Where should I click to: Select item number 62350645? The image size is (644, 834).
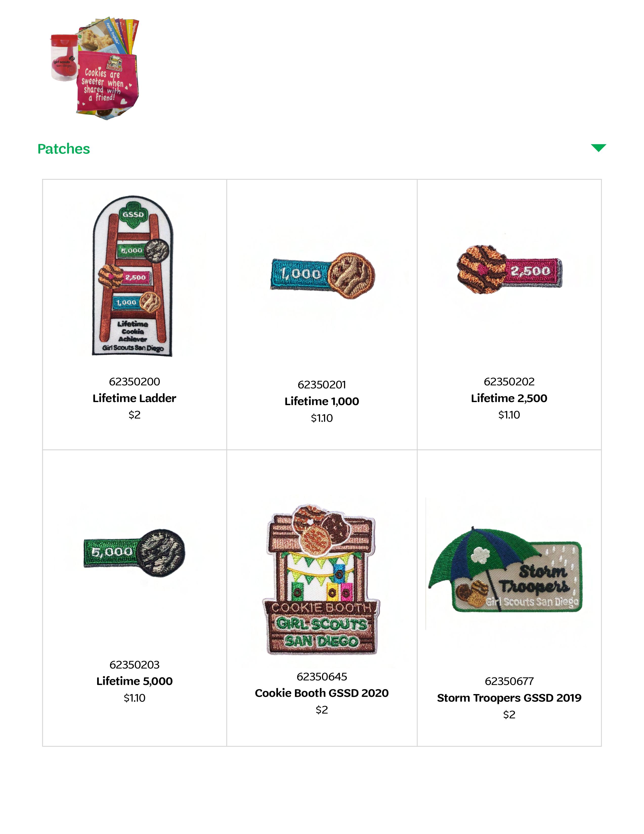[x=322, y=677]
